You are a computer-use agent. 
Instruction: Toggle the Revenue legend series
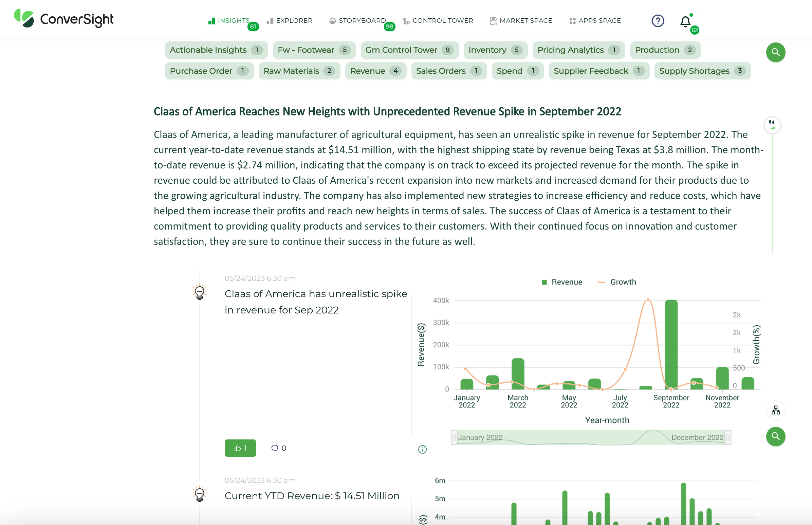point(562,282)
